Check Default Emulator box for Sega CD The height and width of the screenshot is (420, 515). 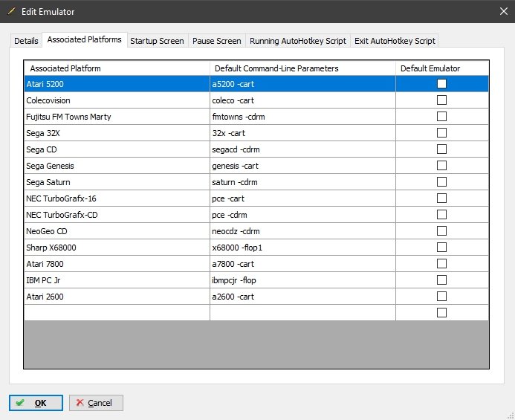pos(441,149)
